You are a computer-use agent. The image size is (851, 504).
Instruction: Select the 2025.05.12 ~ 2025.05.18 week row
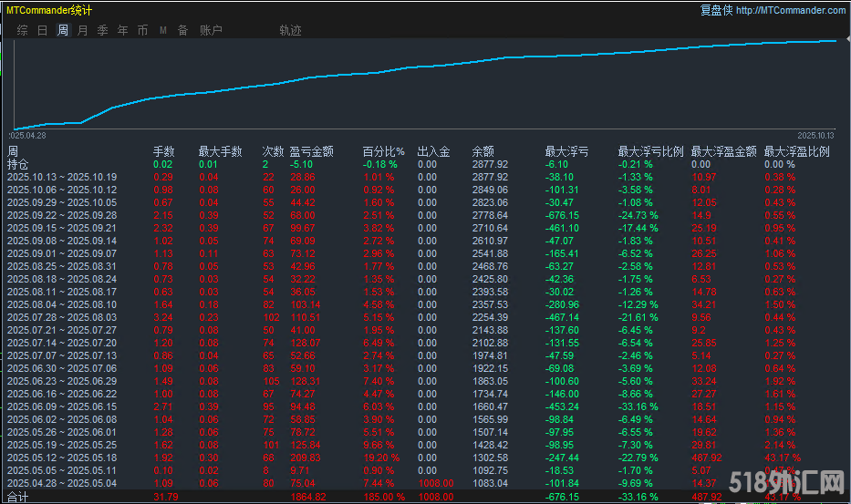62,458
